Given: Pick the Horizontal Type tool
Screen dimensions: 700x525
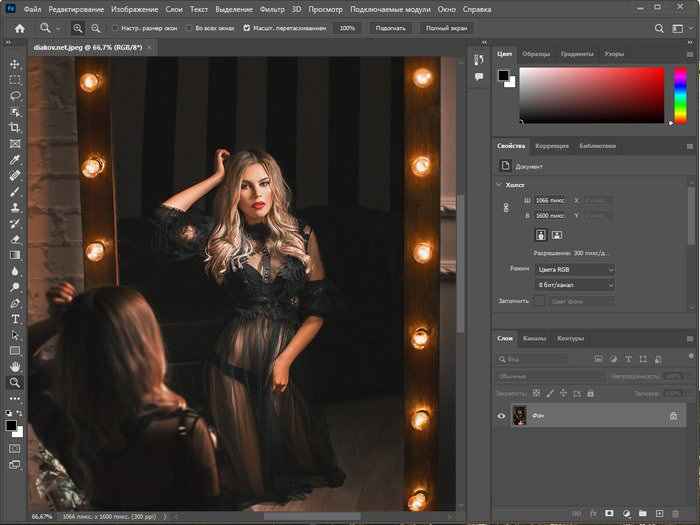Looking at the screenshot, I should (x=15, y=319).
